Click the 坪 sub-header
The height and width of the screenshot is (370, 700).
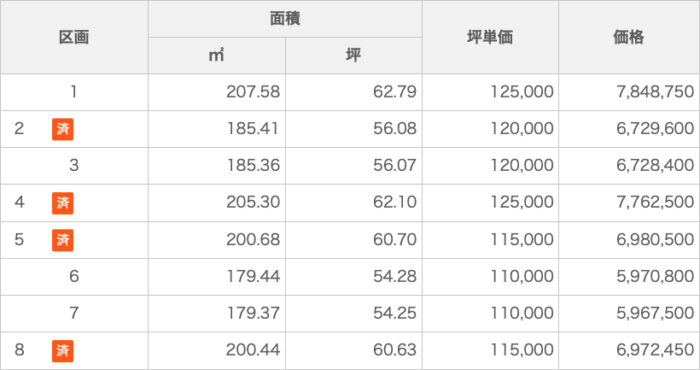click(x=354, y=56)
